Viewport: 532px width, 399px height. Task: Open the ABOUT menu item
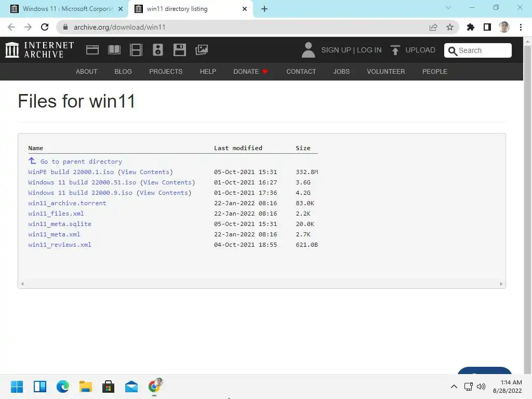click(x=87, y=72)
